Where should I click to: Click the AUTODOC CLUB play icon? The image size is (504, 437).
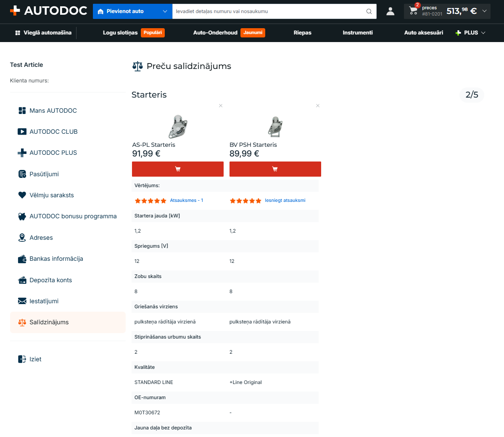click(22, 132)
